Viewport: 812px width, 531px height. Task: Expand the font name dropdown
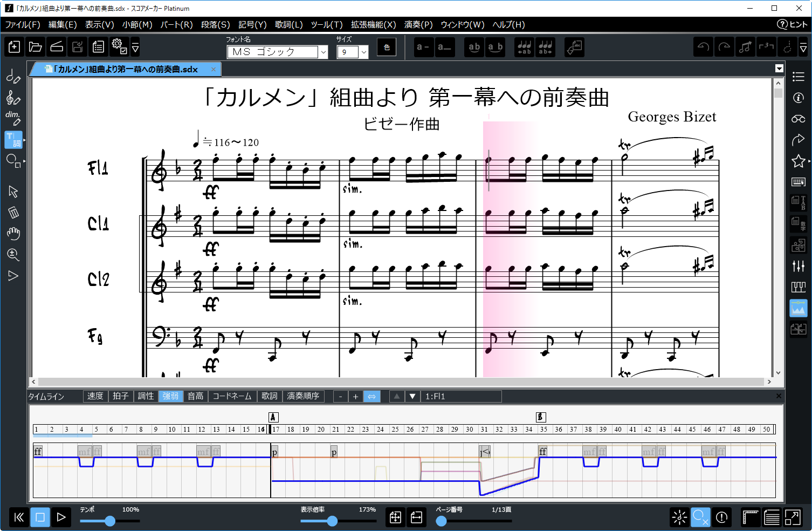coord(324,52)
